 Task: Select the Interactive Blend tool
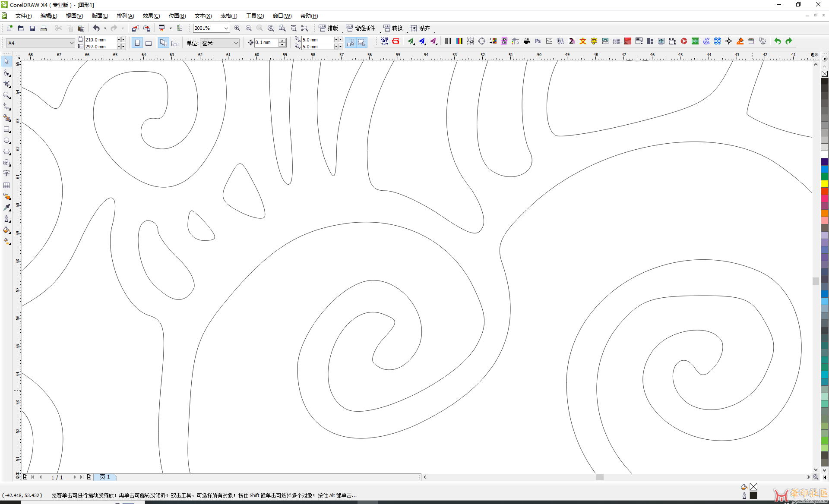pos(6,196)
